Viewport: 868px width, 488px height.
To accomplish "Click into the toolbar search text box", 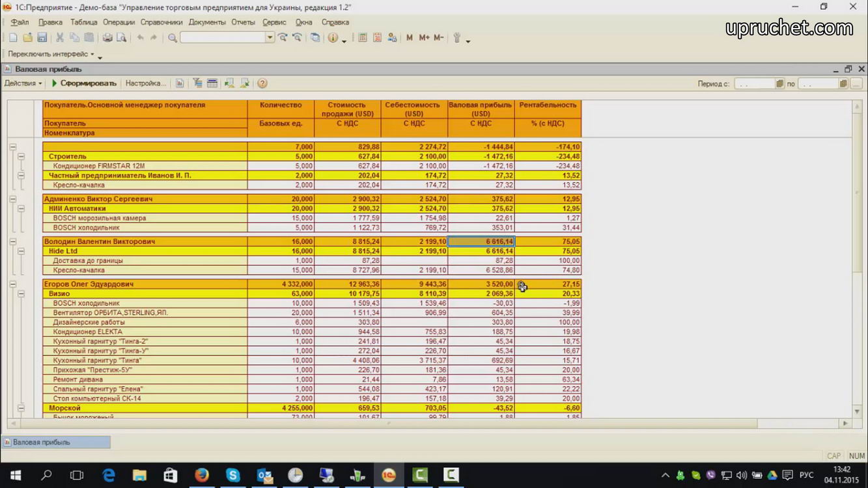I will click(223, 38).
